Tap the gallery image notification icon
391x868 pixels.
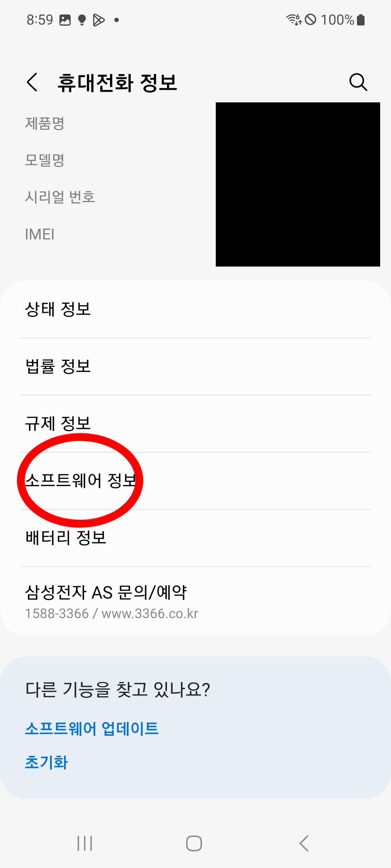pyautogui.click(x=65, y=20)
